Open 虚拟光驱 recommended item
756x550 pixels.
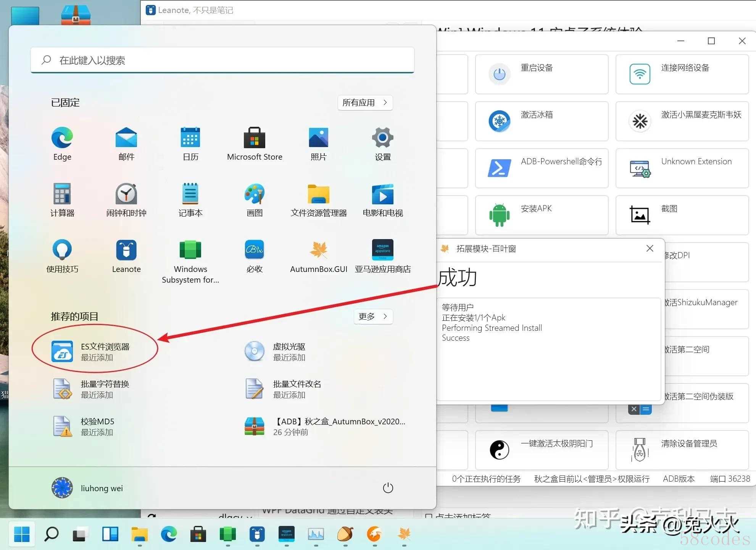click(276, 351)
